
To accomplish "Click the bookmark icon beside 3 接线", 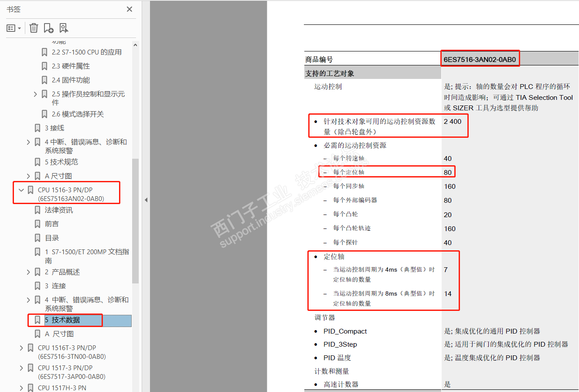I will 37,128.
